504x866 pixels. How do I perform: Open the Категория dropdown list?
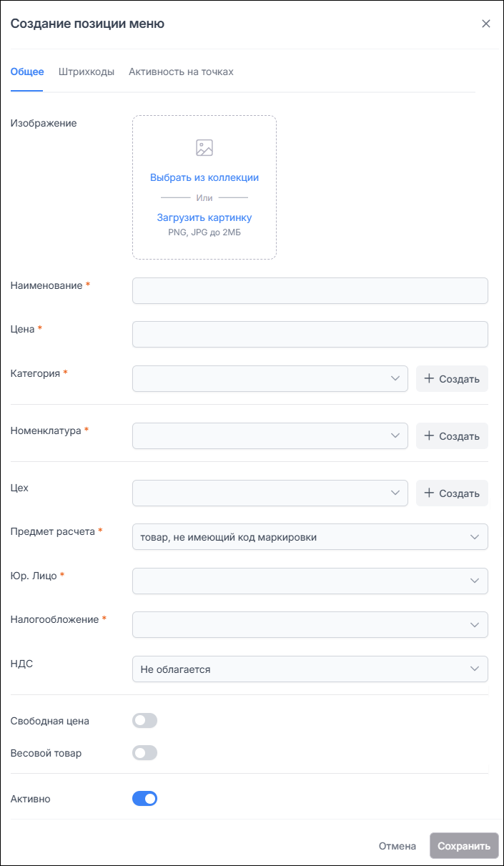270,379
